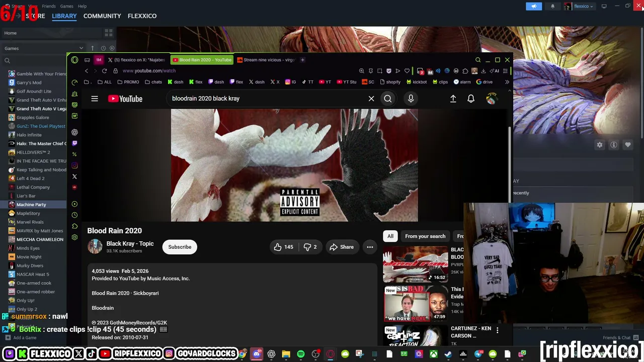Subscribe to Black Kray - Topic

pos(180,247)
